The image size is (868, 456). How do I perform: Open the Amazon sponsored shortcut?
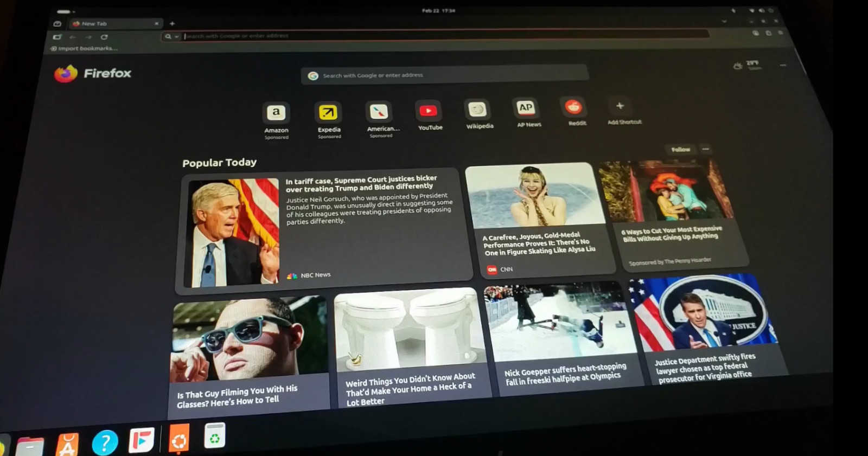pos(276,120)
